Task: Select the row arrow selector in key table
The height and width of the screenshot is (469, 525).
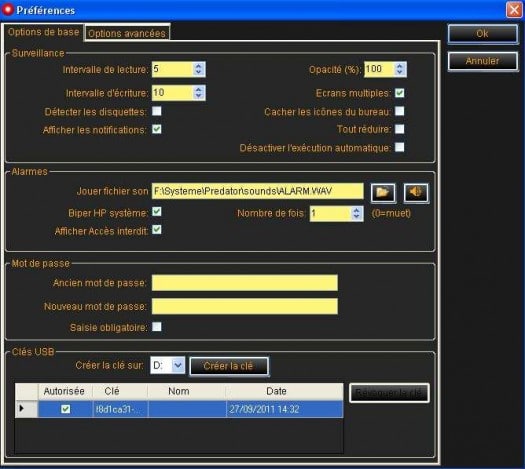Action: (26, 409)
